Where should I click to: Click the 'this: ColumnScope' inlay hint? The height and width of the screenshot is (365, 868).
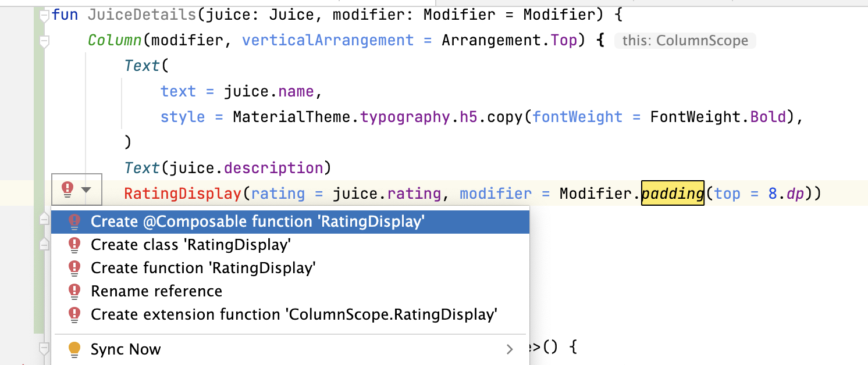coord(685,41)
